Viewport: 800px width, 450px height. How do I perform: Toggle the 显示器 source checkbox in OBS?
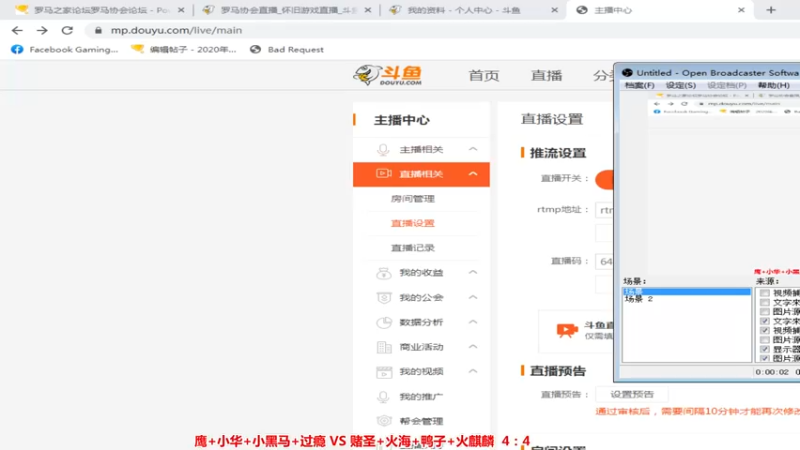[x=764, y=349]
